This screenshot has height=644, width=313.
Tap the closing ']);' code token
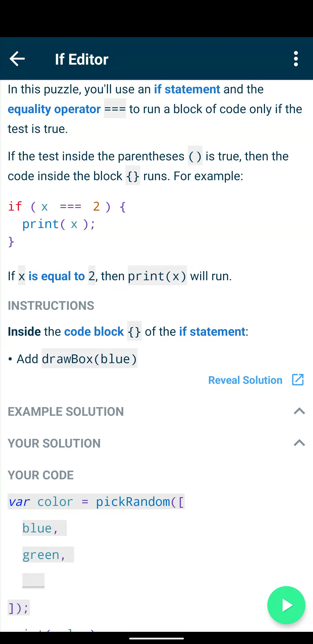(19, 607)
